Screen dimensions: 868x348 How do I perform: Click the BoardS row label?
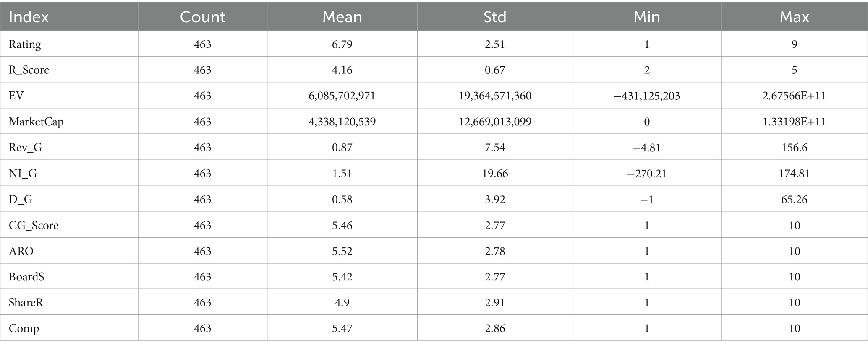pyautogui.click(x=26, y=277)
